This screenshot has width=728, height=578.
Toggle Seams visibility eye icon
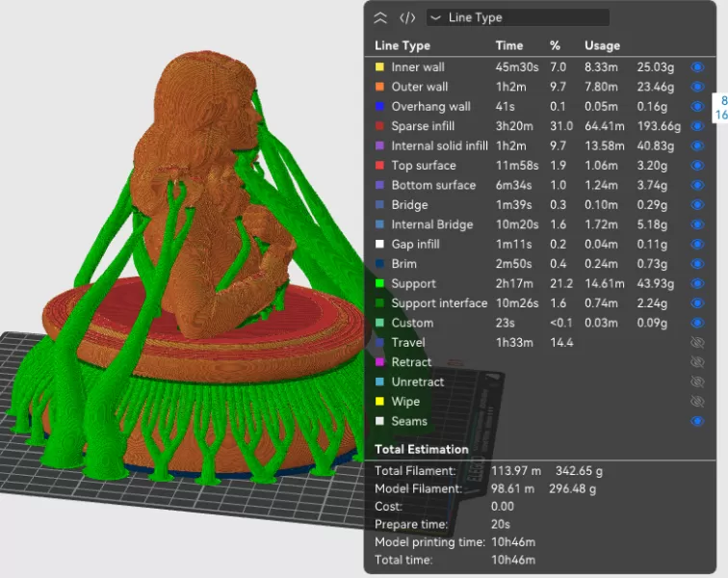(698, 421)
